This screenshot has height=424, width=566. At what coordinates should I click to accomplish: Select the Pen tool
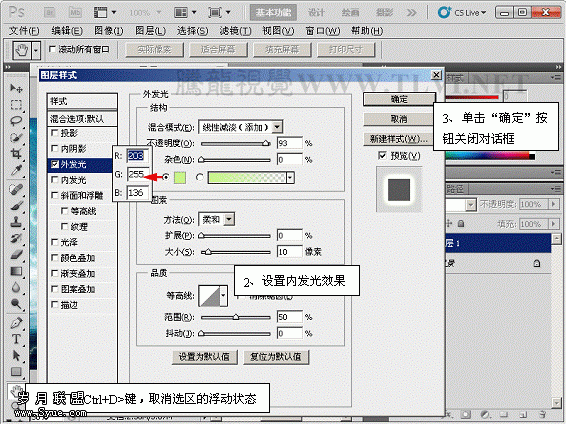[x=16, y=323]
